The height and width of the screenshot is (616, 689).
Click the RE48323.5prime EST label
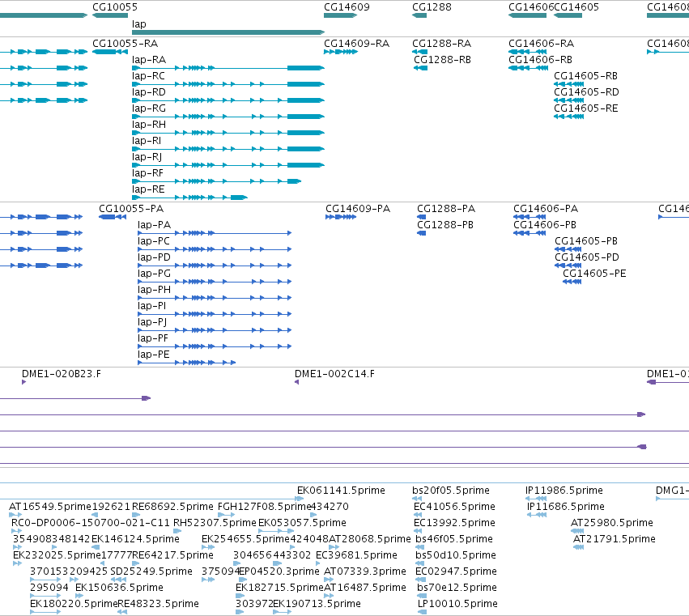pyautogui.click(x=158, y=604)
